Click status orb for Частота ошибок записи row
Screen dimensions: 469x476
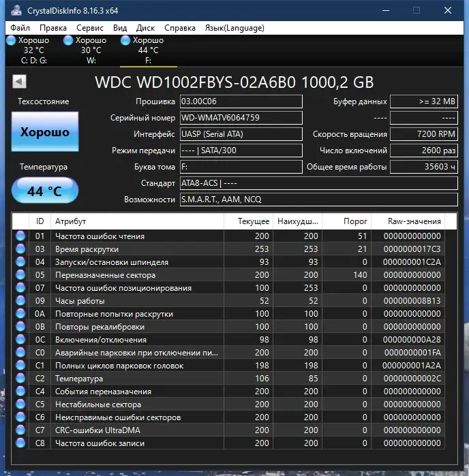tap(20, 443)
